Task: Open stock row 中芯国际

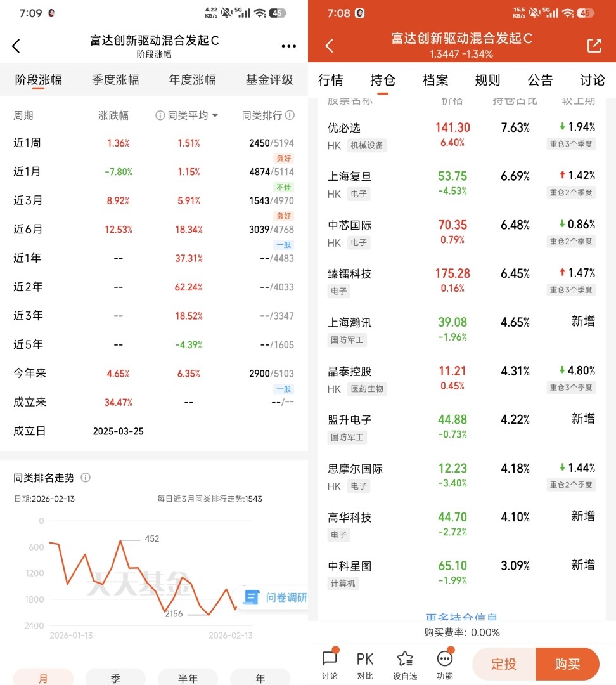Action: [x=461, y=233]
